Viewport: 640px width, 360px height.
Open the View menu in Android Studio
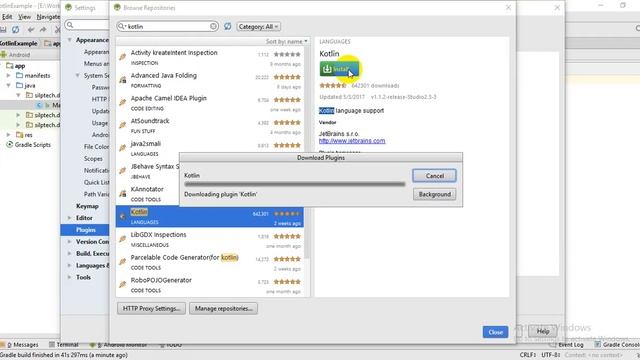point(24,17)
